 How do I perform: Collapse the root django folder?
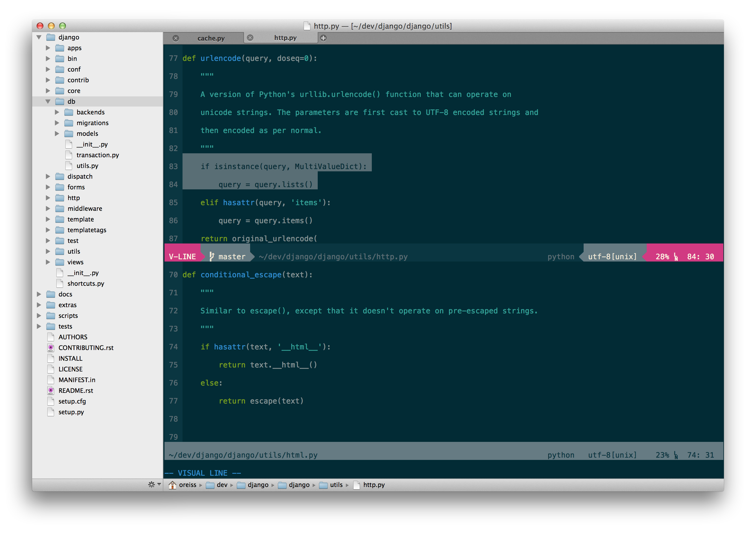coord(39,37)
